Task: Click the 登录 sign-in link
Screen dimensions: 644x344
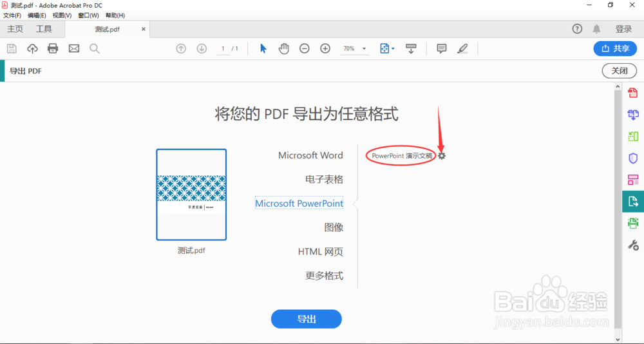Action: pos(623,29)
